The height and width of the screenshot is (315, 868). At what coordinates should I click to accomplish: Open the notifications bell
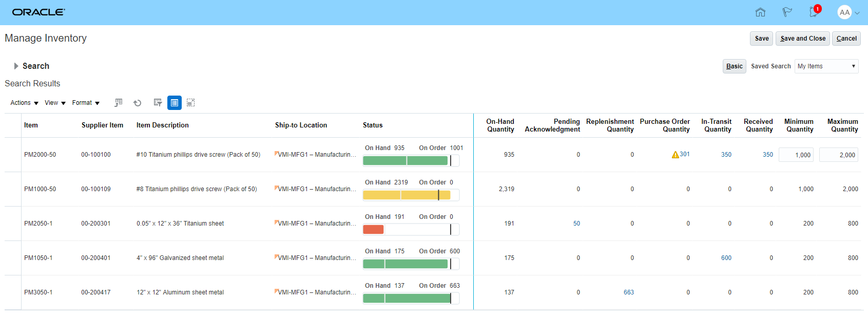(814, 12)
